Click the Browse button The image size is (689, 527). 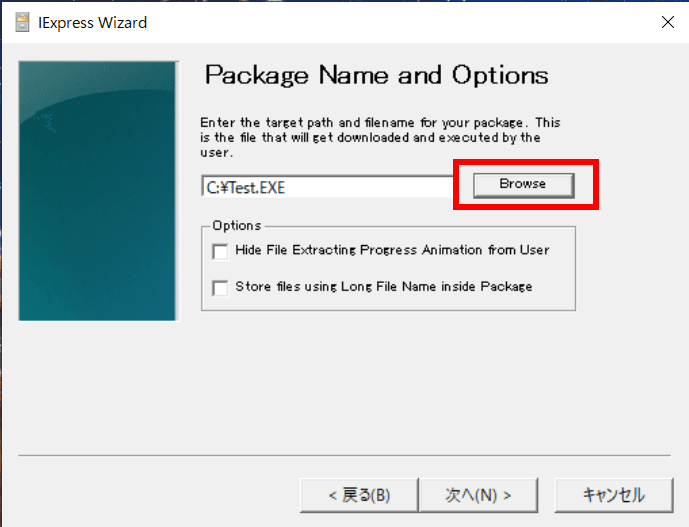pos(523,185)
